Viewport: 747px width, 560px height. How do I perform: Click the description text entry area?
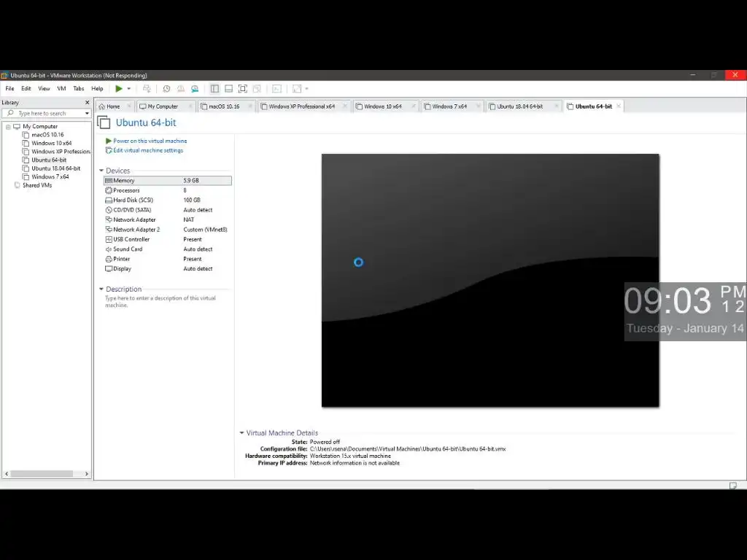[x=160, y=301]
